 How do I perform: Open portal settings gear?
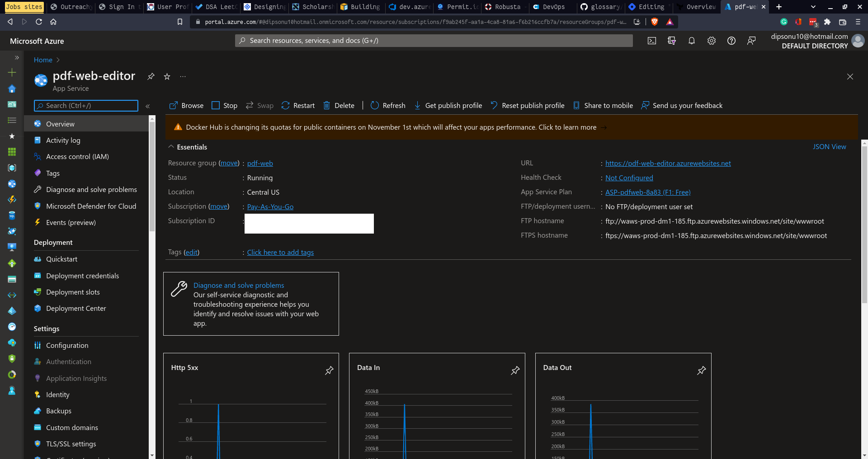(x=712, y=41)
